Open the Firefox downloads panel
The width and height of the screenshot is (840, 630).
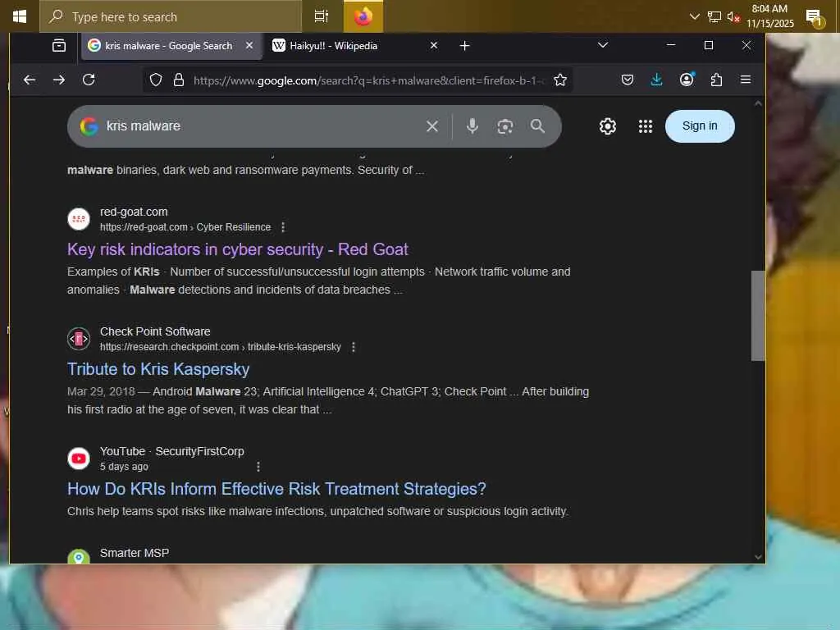pos(657,80)
